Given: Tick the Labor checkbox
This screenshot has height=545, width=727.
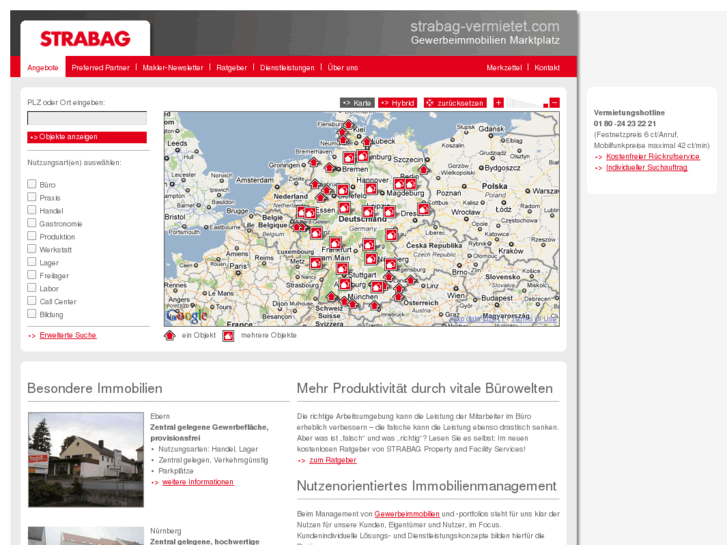Looking at the screenshot, I should pos(32,288).
